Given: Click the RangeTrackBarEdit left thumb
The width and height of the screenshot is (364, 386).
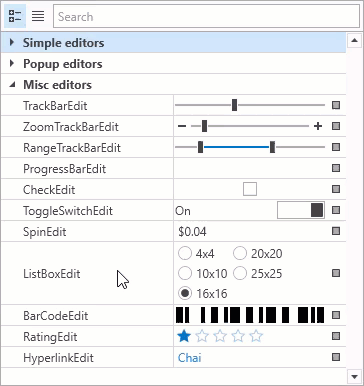Looking at the screenshot, I should [x=200, y=147].
